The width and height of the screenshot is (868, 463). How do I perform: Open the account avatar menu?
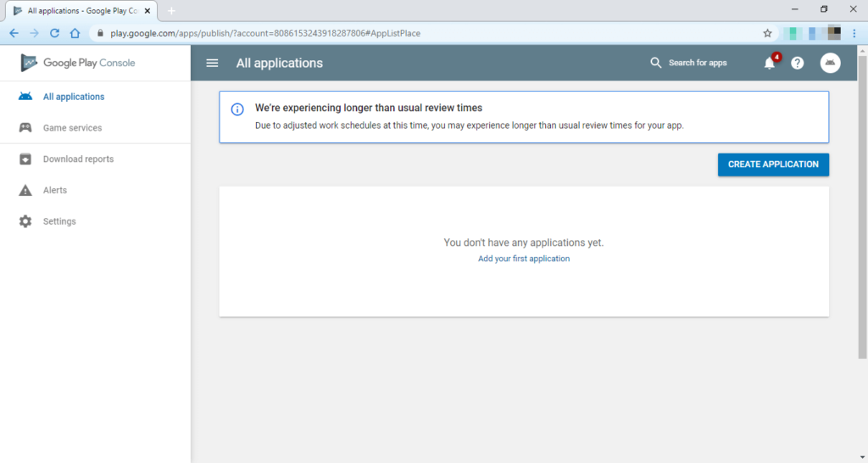[x=830, y=63]
